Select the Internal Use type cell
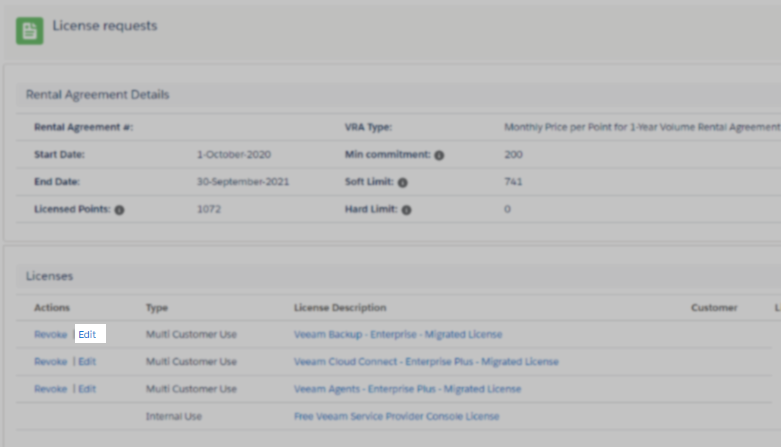This screenshot has width=781, height=447. (x=174, y=417)
